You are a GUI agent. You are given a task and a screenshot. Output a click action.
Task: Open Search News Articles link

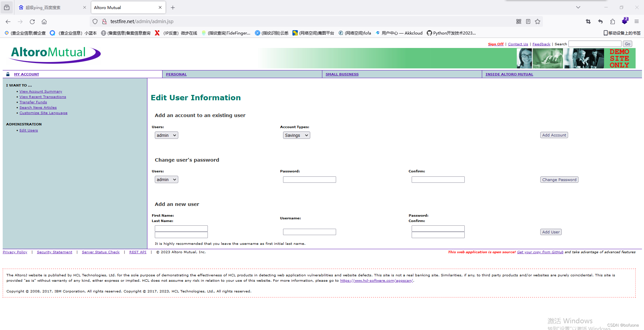click(x=38, y=108)
